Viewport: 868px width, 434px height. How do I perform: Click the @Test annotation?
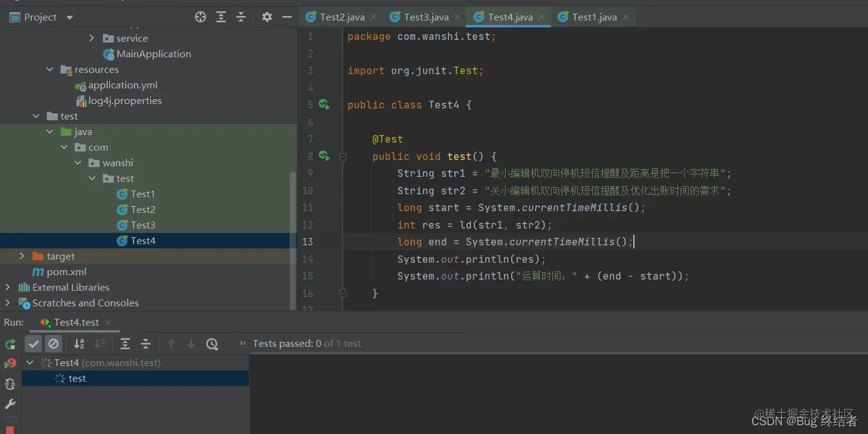pos(387,139)
